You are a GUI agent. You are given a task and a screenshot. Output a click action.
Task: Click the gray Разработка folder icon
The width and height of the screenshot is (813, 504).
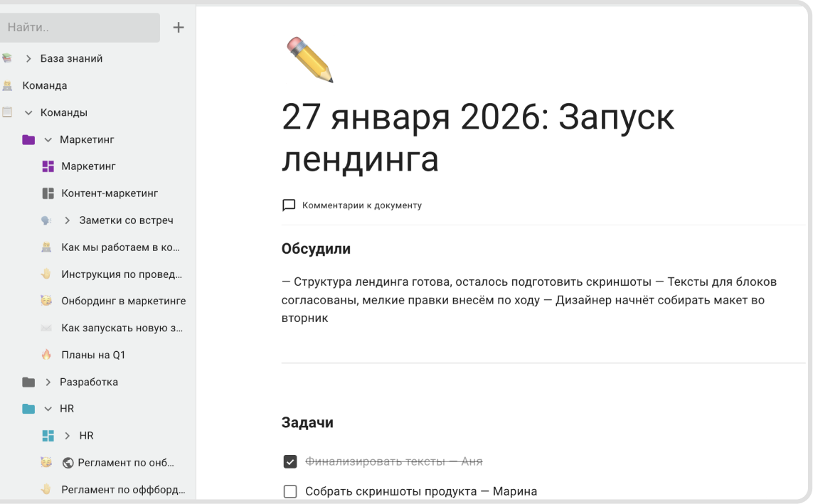(x=28, y=382)
